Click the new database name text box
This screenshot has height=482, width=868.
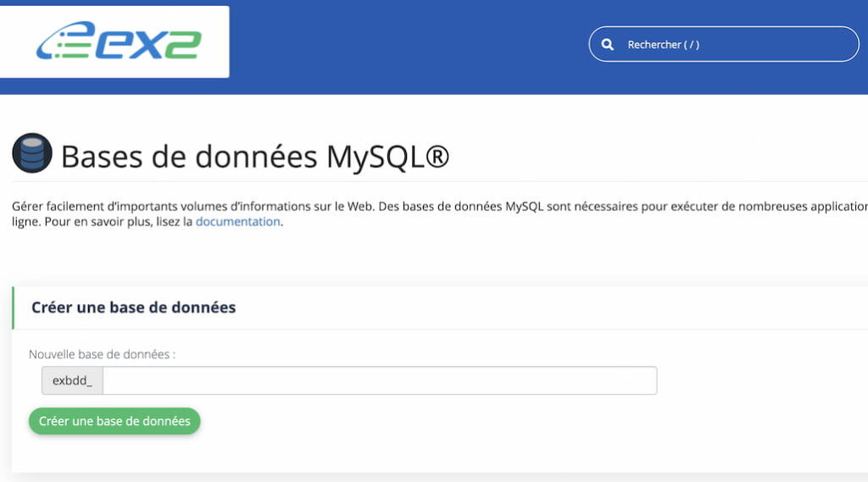click(x=380, y=380)
